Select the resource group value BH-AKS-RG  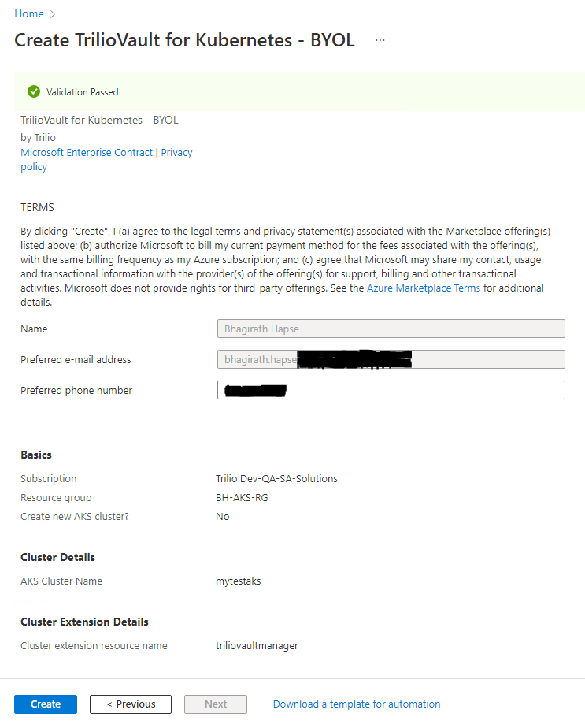tap(241, 498)
